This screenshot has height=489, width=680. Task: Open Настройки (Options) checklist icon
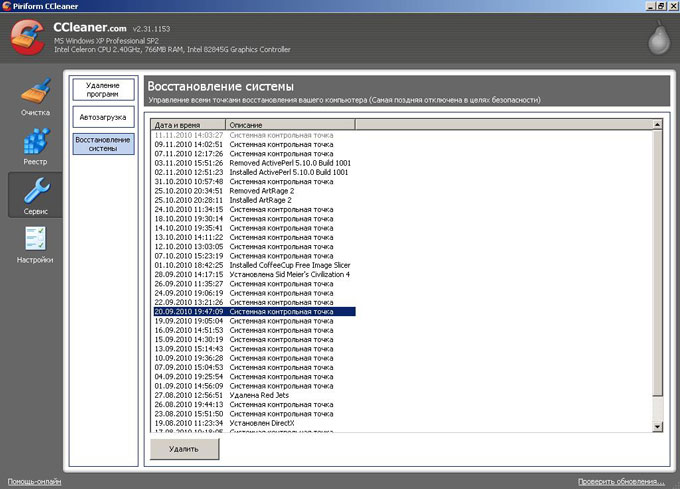(35, 238)
